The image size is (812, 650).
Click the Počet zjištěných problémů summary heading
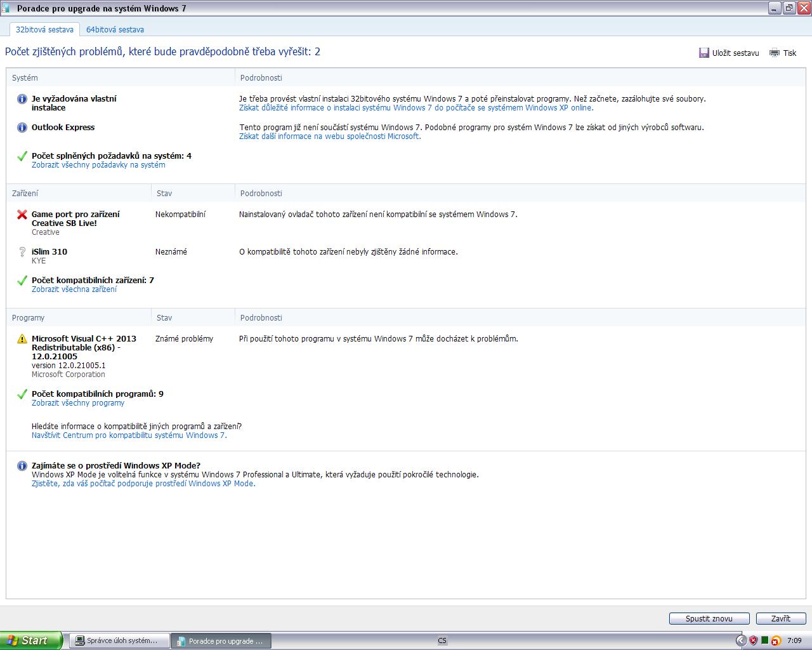[x=162, y=52]
